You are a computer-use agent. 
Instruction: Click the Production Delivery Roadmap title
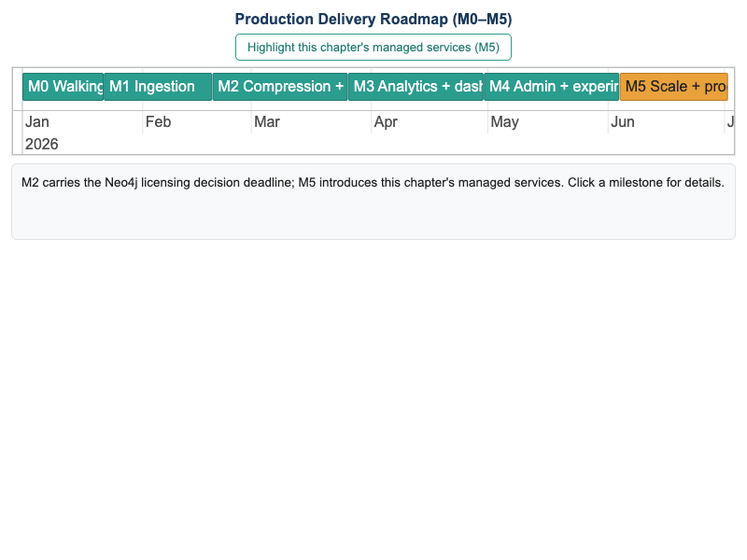[373, 19]
